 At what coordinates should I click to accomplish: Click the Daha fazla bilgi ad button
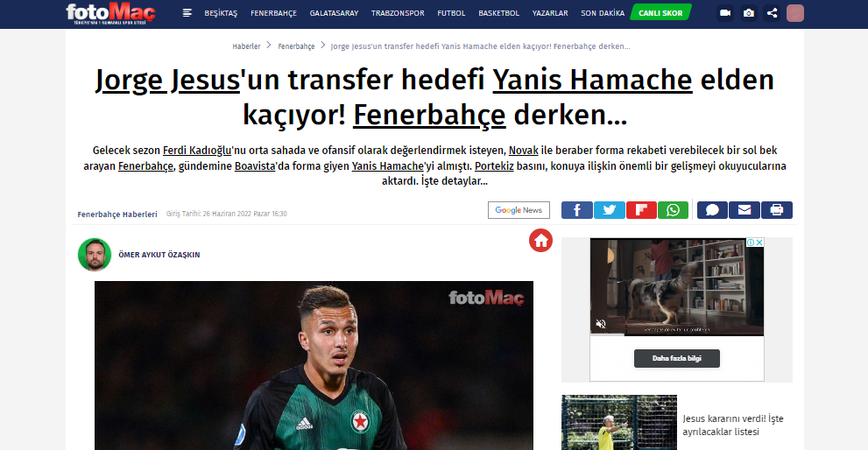pyautogui.click(x=676, y=359)
